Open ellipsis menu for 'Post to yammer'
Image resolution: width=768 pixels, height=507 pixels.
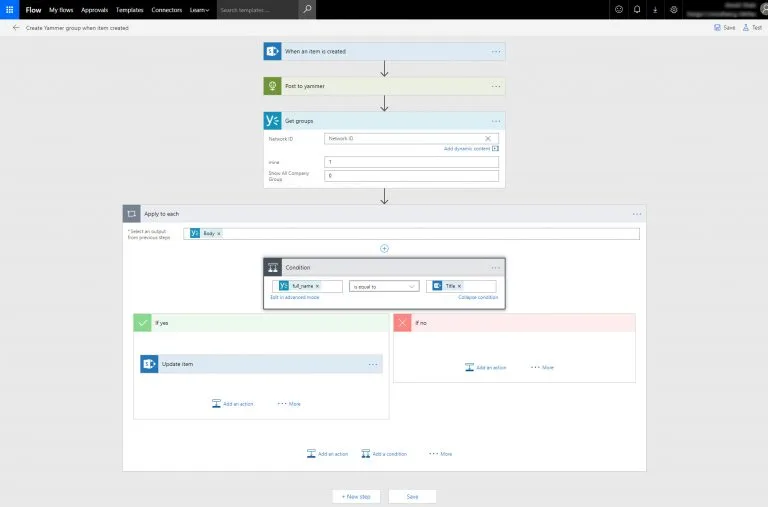tap(496, 86)
